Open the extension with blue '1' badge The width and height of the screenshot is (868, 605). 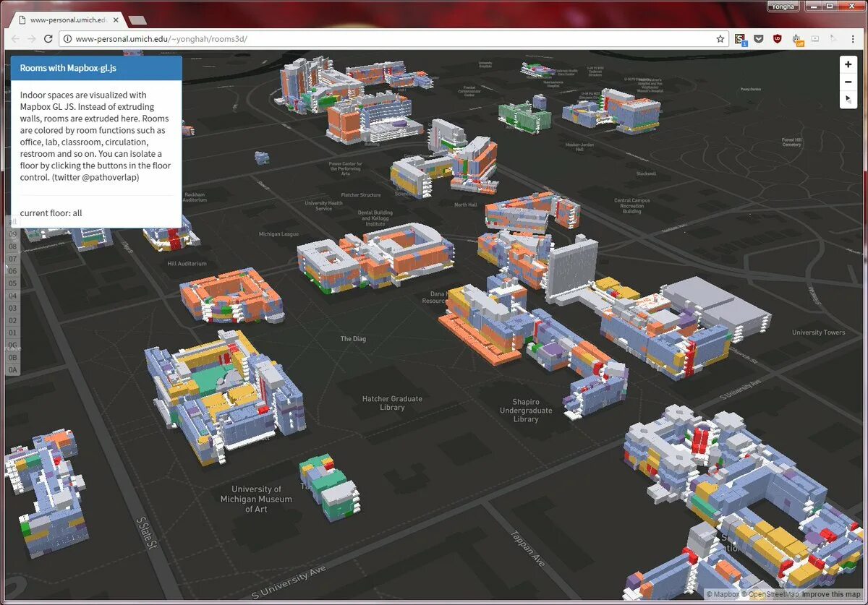[x=741, y=40]
